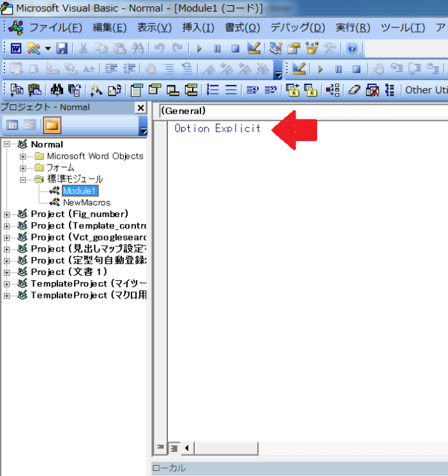Image resolution: width=448 pixels, height=476 pixels.
Task: Click the Design Mode icon in the Standard toolbar
Action: (x=253, y=48)
